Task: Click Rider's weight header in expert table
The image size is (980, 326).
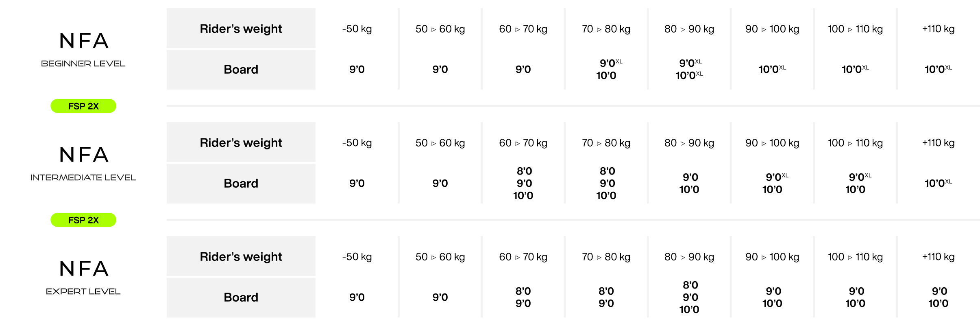Action: 241,256
